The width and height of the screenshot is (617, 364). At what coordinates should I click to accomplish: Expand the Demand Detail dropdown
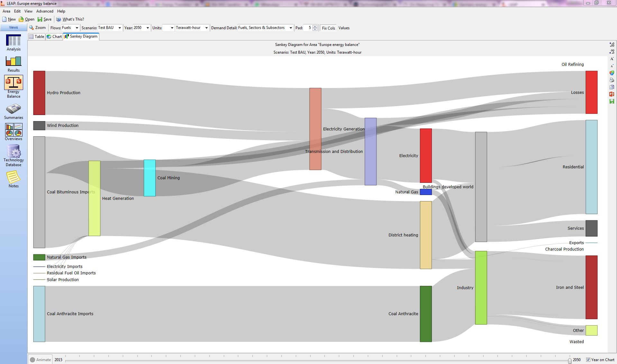coord(290,28)
